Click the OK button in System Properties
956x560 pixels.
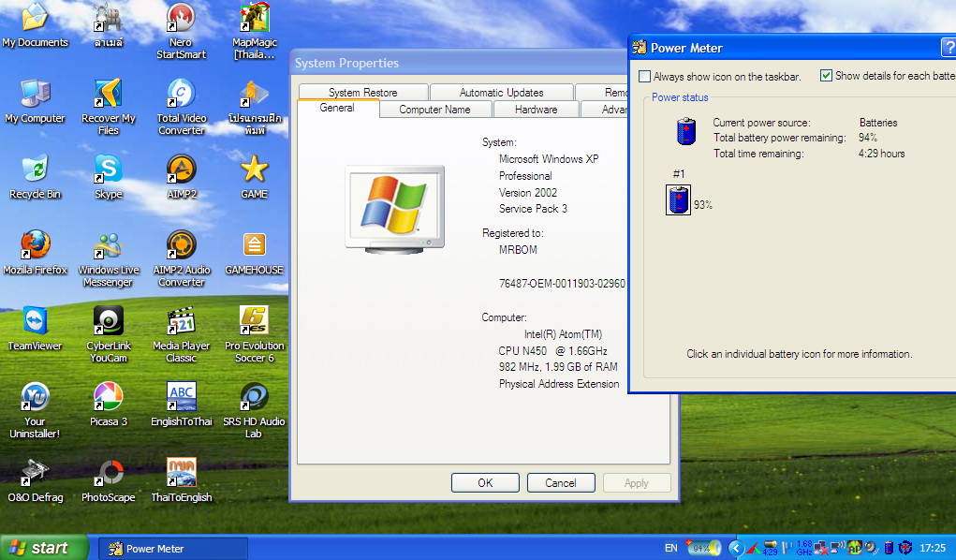click(x=484, y=483)
